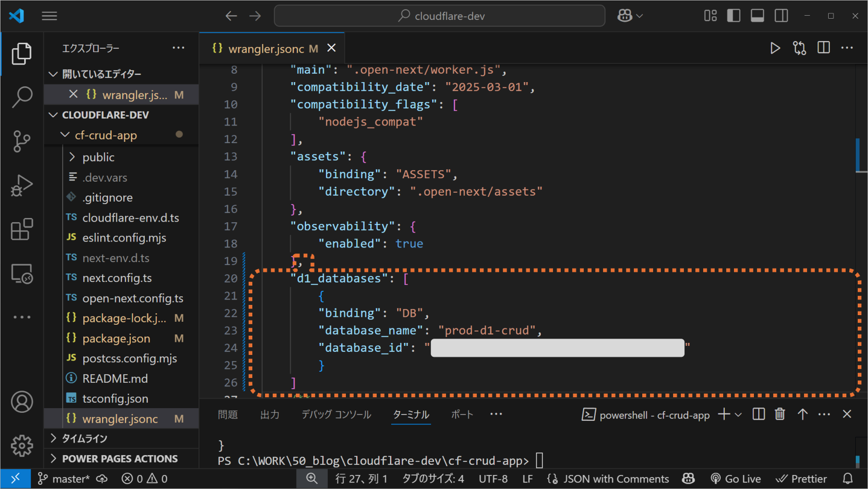Open the Accounts menu

[x=22, y=402]
